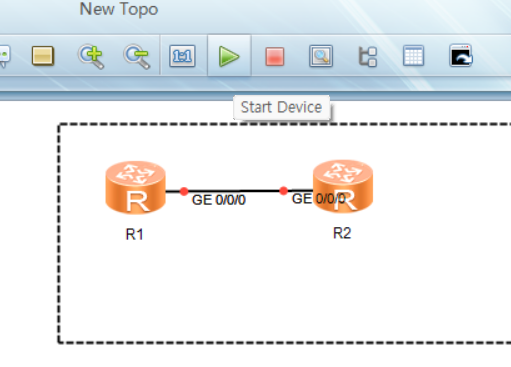Click the red link status dot near R2
Viewport: 511px width, 367px height.
pyautogui.click(x=283, y=191)
